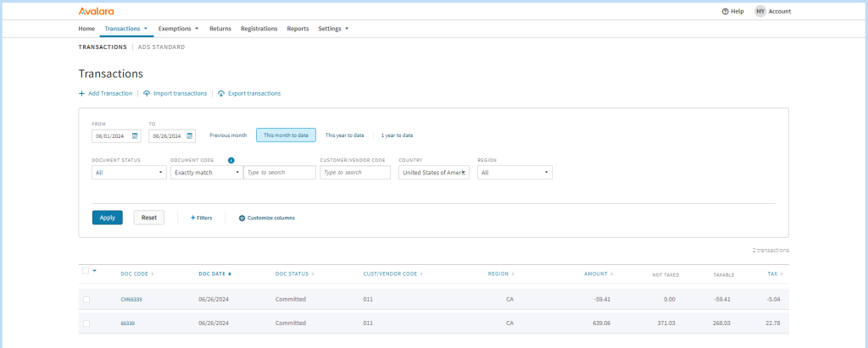Open the FROM date calendar icon
This screenshot has width=868, height=348.
point(135,135)
